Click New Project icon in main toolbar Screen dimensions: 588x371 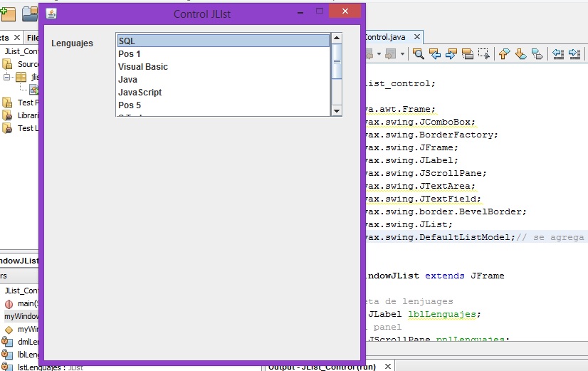[x=8, y=12]
